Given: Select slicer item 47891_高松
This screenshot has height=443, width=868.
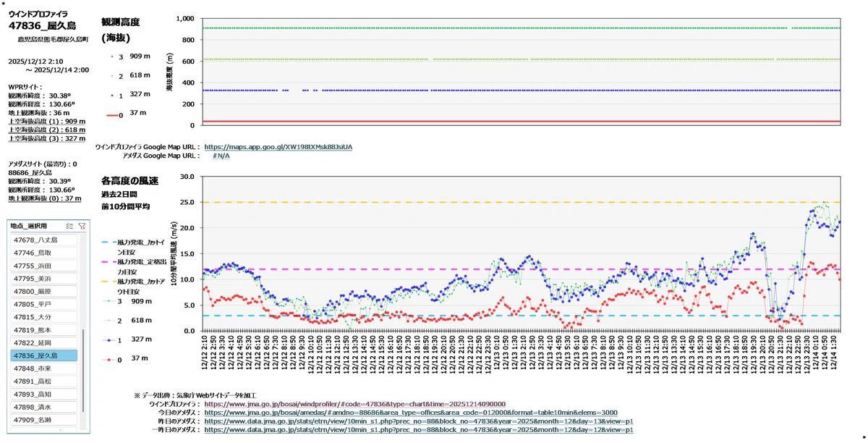Looking at the screenshot, I should click(x=43, y=381).
